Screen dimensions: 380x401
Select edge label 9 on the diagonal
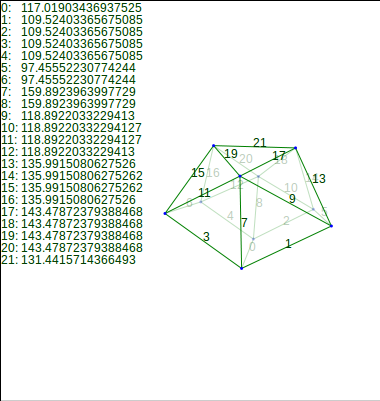coord(292,199)
